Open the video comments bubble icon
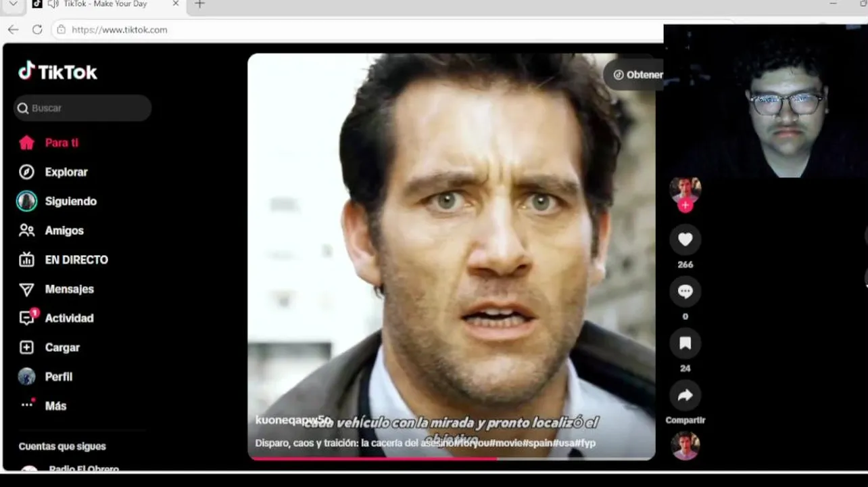Screen dimensions: 868x487 click(685, 292)
